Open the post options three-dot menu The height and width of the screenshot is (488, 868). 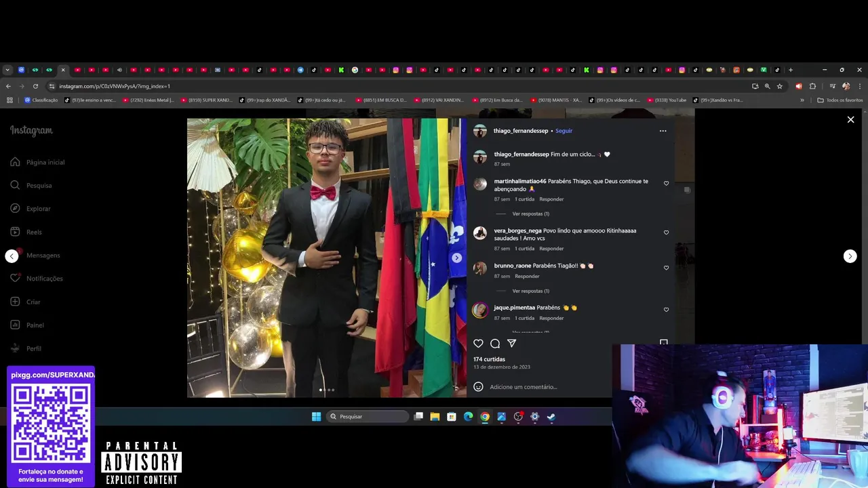coord(663,131)
